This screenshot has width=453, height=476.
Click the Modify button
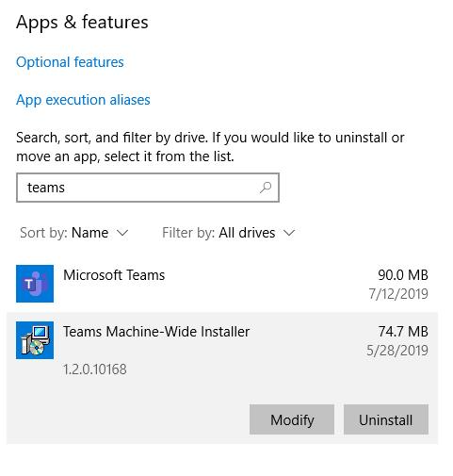tap(292, 419)
